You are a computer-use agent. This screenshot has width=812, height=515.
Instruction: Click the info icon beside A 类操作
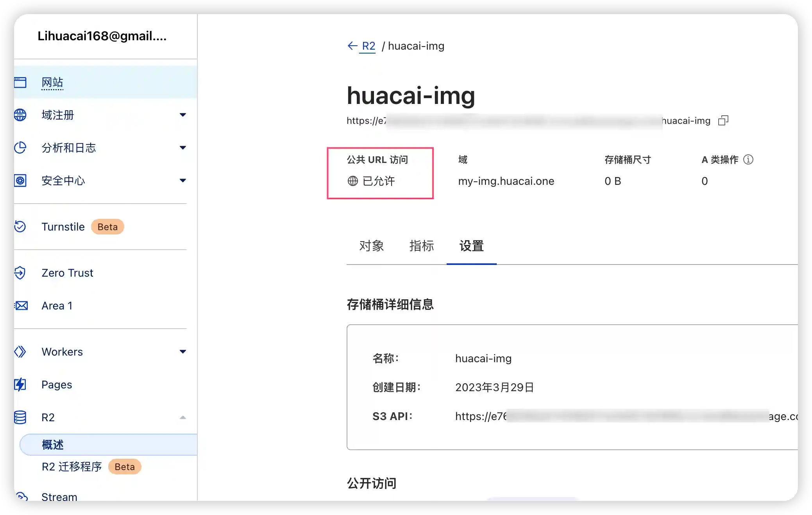pyautogui.click(x=748, y=159)
